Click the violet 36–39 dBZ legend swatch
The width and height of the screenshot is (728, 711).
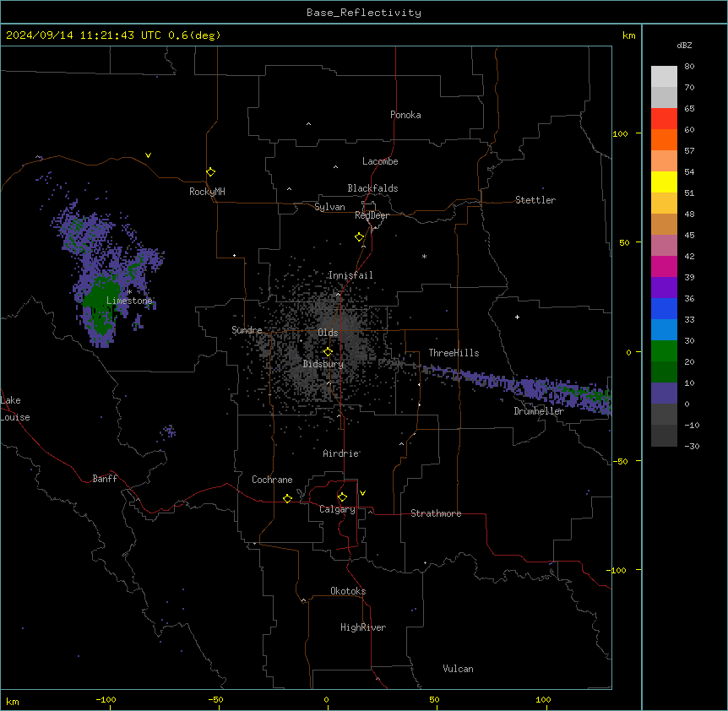[664, 288]
